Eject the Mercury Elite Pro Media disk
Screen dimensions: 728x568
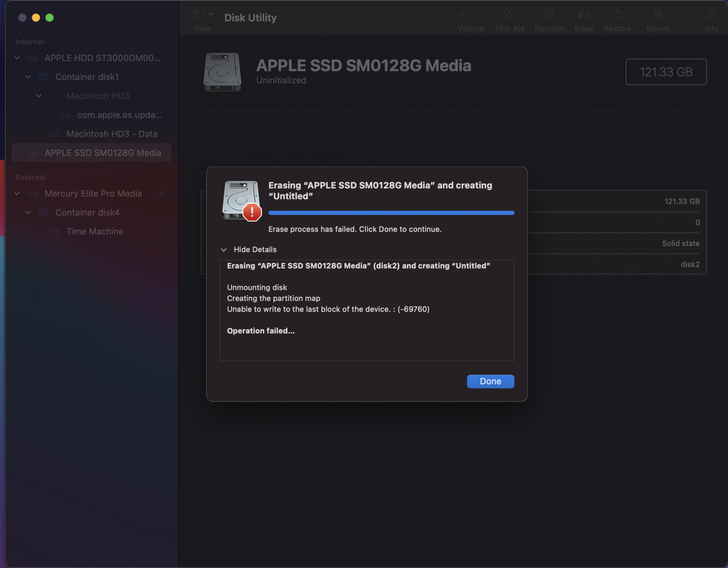[x=162, y=194]
